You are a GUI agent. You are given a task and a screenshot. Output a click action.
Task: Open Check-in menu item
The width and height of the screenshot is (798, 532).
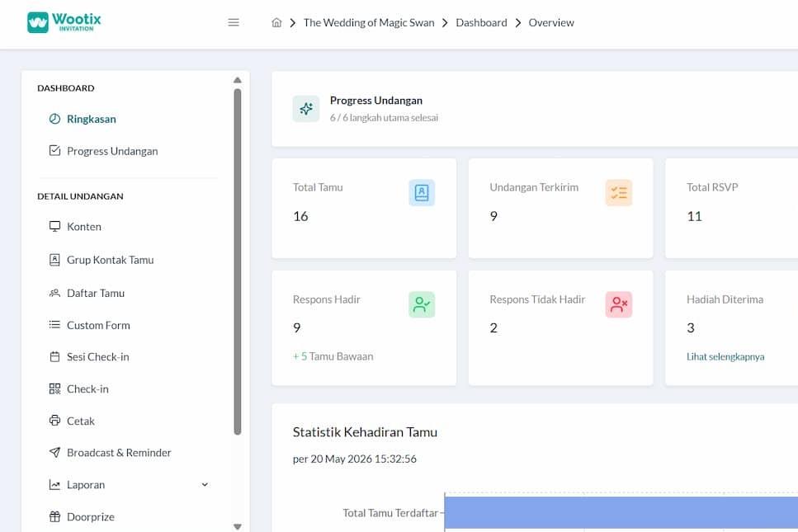click(x=87, y=389)
